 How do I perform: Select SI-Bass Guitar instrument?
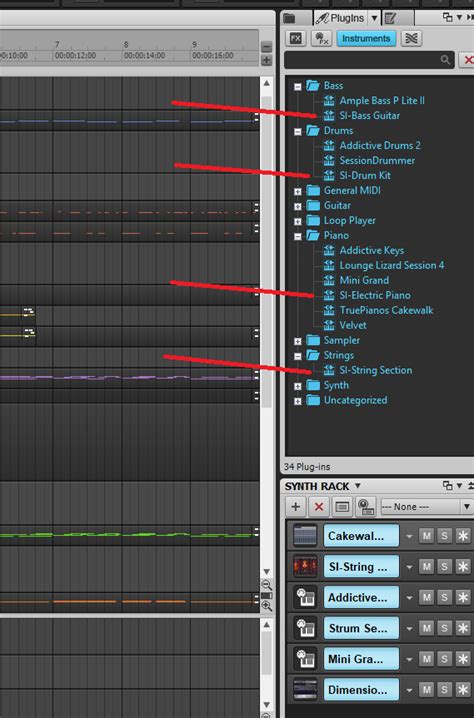370,115
